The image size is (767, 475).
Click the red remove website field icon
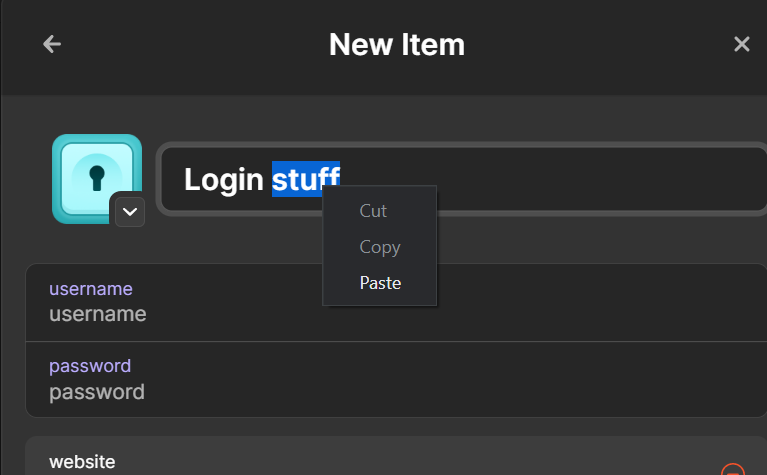coord(733,470)
